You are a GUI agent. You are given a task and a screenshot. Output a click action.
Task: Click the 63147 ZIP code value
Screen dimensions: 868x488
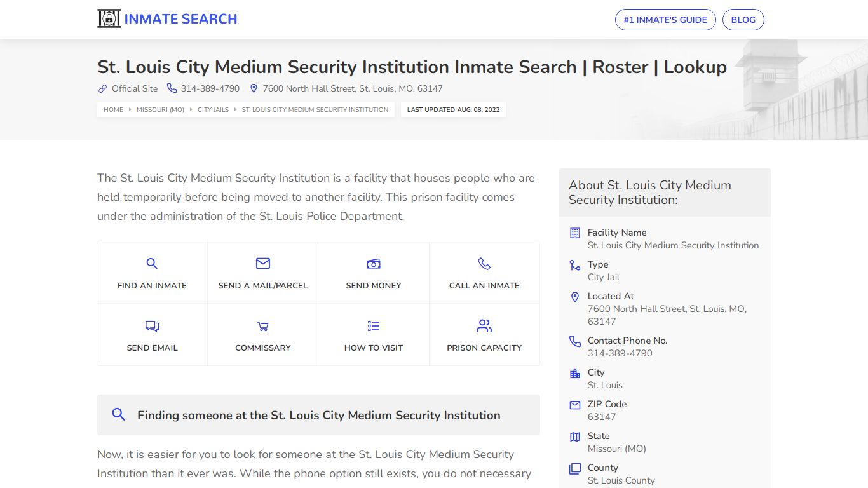(x=602, y=417)
